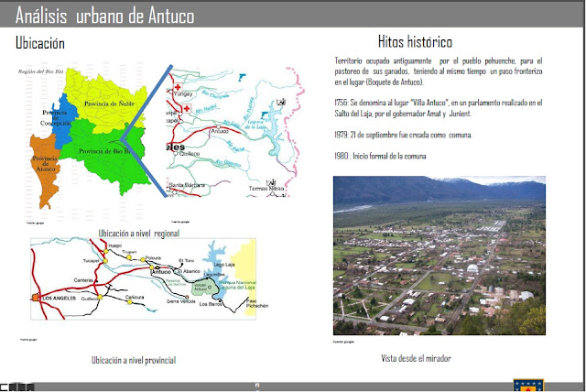Viewport: 586px width, 392px height.
Task: Click the "Región del Bío Bío" italic map label
Action: 40,71
